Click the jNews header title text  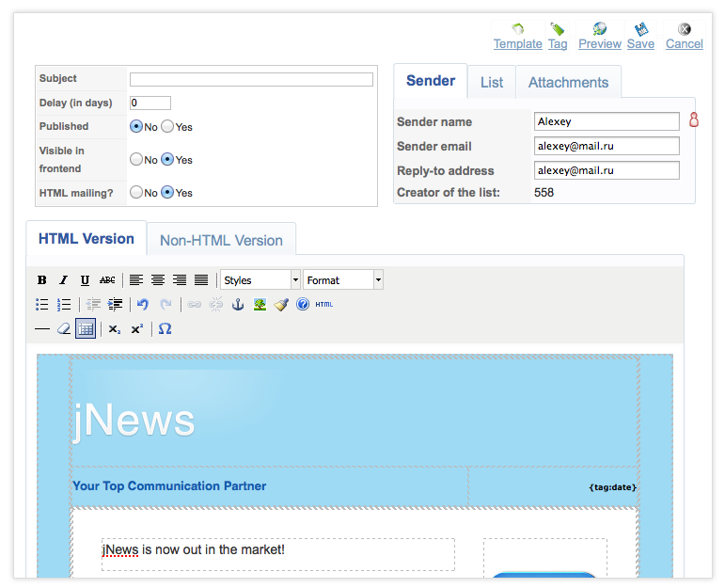pyautogui.click(x=134, y=420)
